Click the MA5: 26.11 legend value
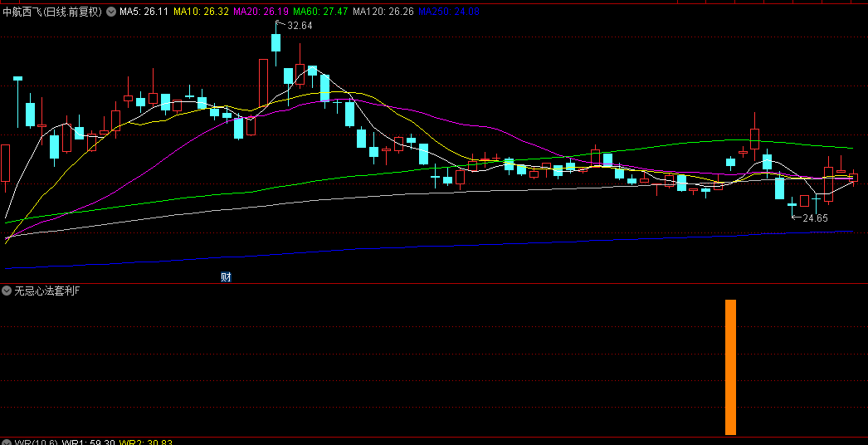 click(x=144, y=12)
